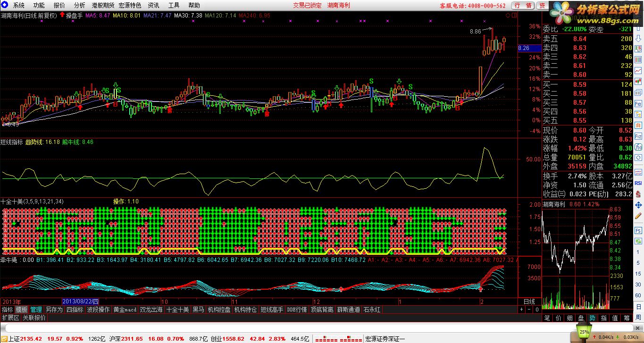Select the 黄金macd template tab
The width and height of the screenshot is (644, 343).
click(125, 310)
